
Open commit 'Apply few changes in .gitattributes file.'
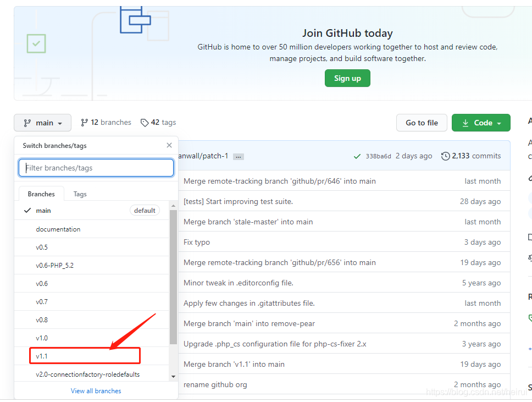[x=249, y=303]
